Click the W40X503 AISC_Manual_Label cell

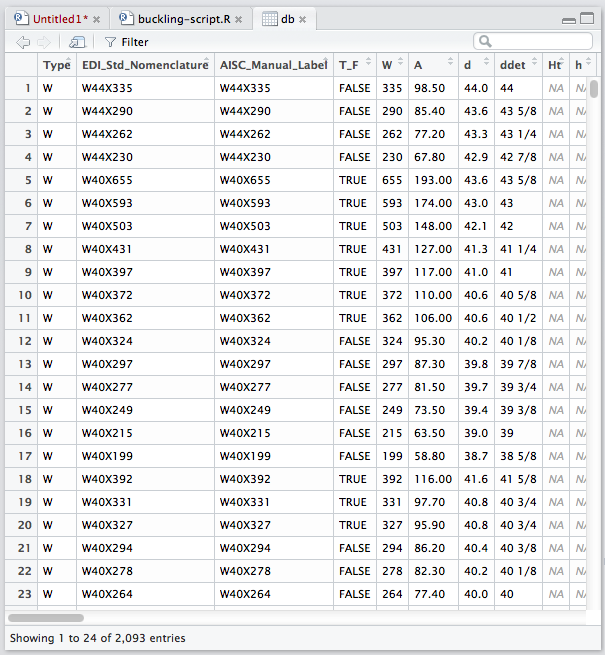coord(274,226)
